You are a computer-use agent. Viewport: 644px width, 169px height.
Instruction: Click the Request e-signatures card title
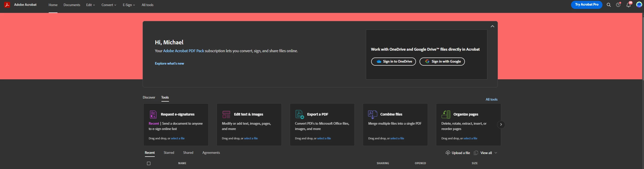178,114
